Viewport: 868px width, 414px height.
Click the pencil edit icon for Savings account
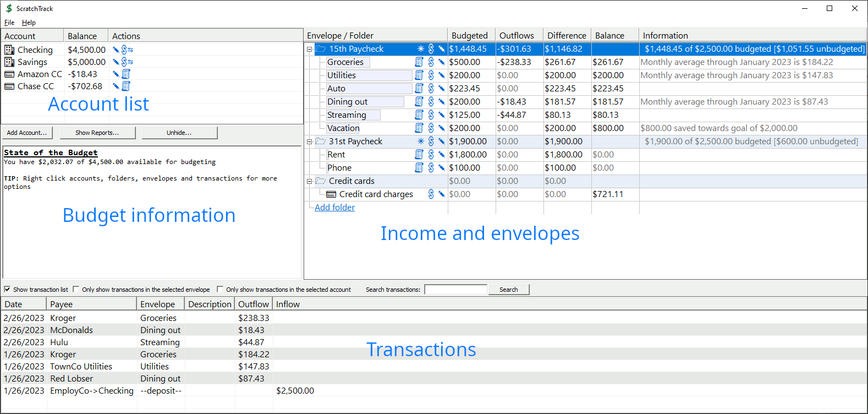pos(116,62)
